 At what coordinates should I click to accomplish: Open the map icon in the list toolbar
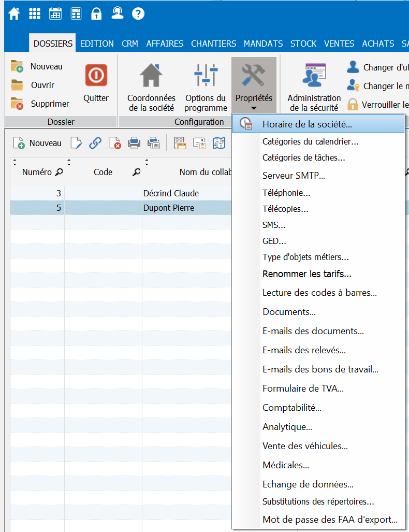[x=218, y=143]
